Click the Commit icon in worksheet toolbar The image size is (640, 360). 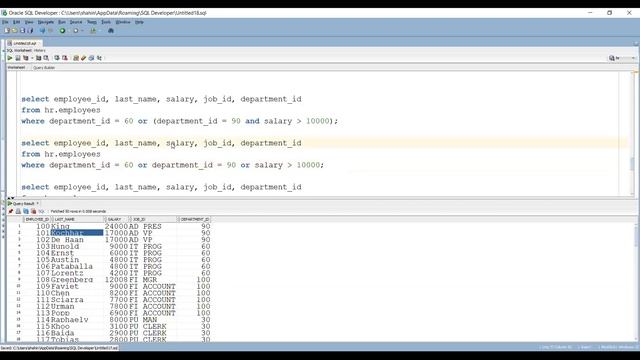click(x=57, y=58)
